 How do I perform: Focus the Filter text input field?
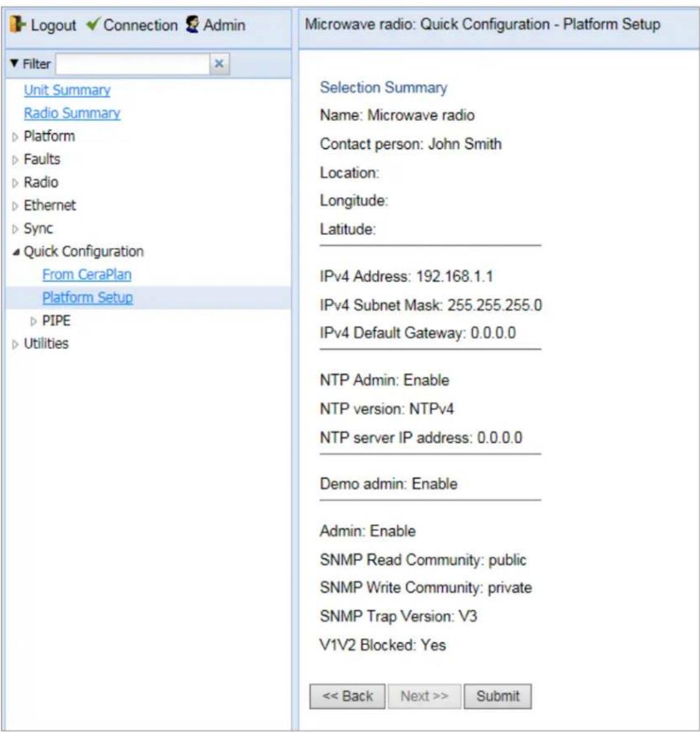(132, 64)
